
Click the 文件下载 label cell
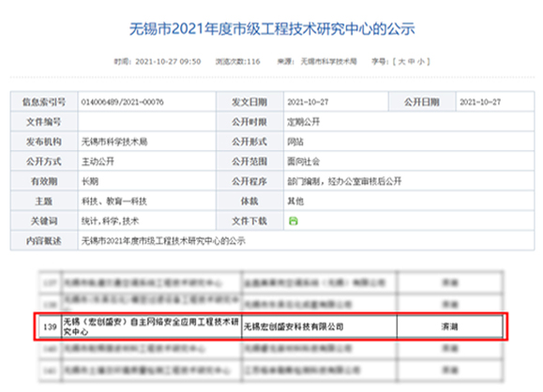pyautogui.click(x=249, y=221)
